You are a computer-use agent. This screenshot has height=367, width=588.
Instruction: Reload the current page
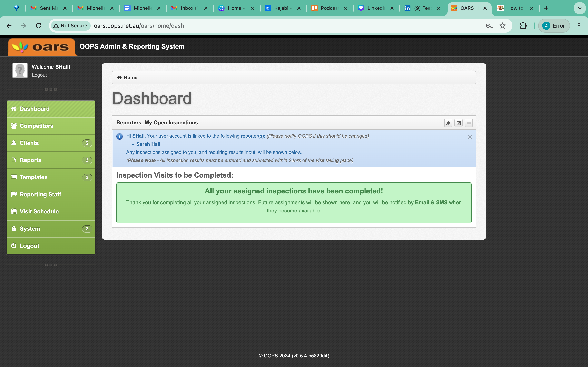click(38, 26)
